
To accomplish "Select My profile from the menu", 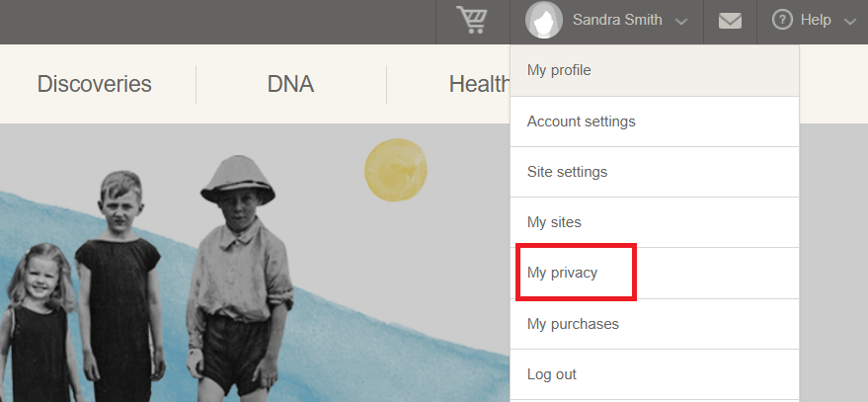I will click(x=655, y=70).
